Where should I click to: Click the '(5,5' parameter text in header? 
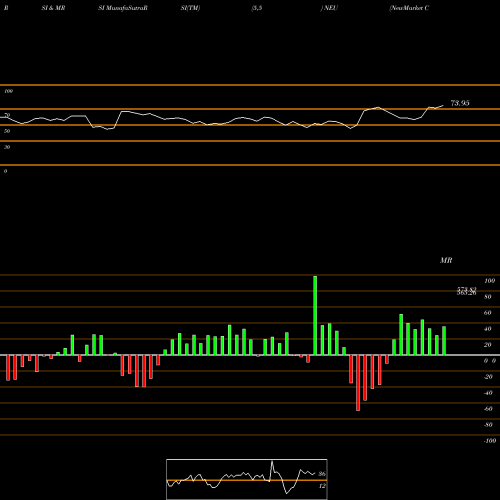point(257,8)
